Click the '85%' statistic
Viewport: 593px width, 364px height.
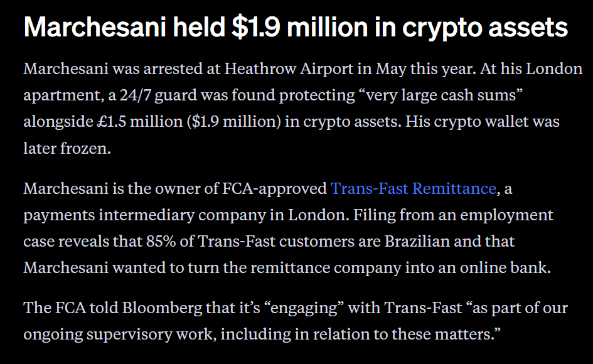coord(161,242)
